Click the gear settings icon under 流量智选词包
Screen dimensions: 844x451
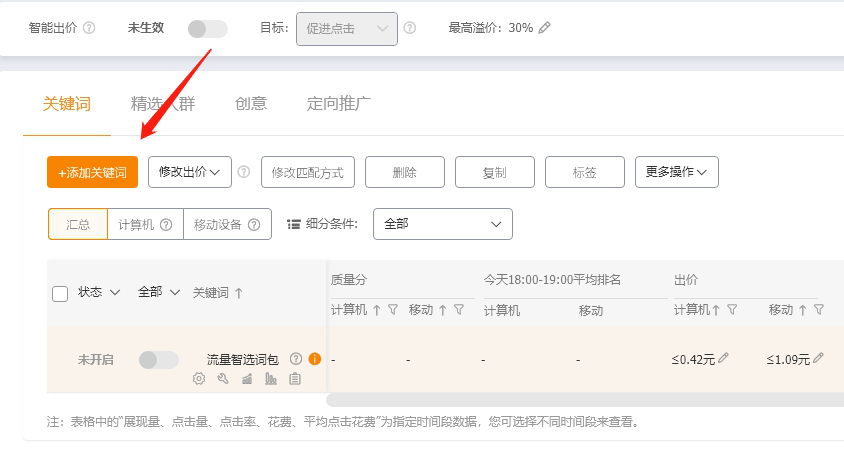199,379
